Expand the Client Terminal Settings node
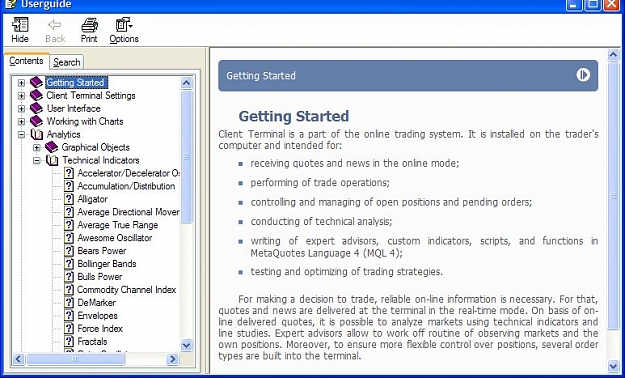Image resolution: width=625 pixels, height=378 pixels. coord(21,96)
